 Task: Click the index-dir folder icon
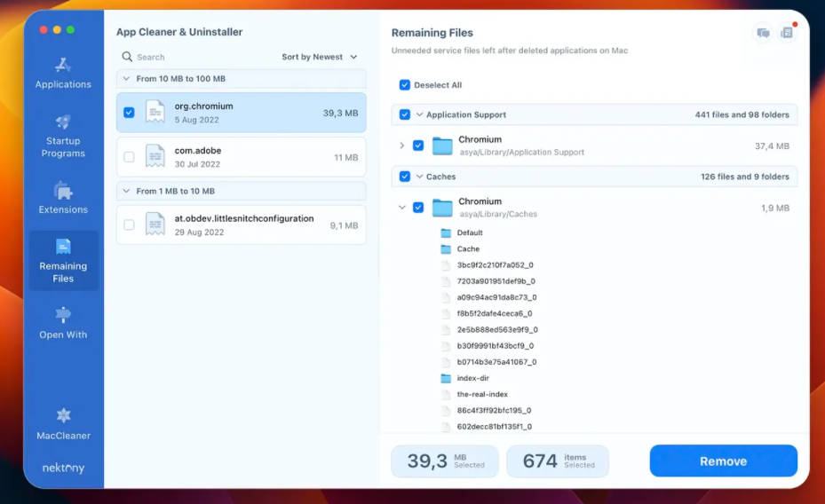coord(446,378)
